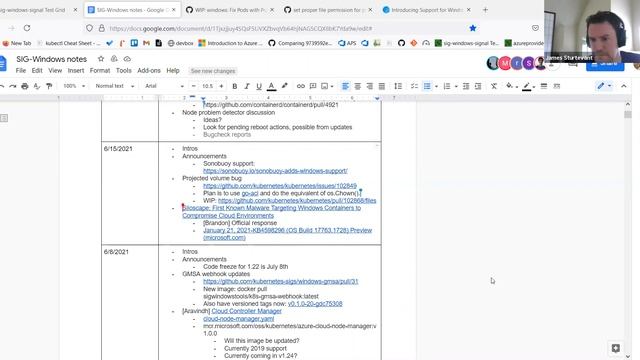Toggle Italic formatting
The height and width of the screenshot is (360, 640).
[247, 86]
